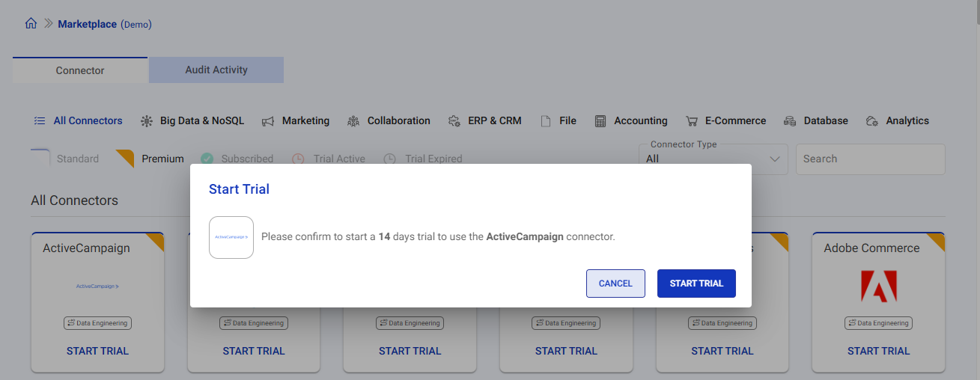Filter by E-Commerce category
The height and width of the screenshot is (380, 980).
coord(726,120)
